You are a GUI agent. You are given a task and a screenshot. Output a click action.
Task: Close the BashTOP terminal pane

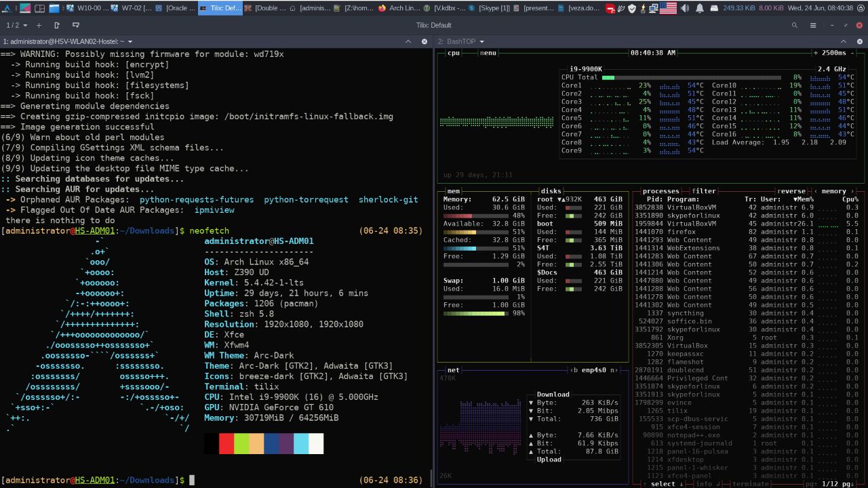(859, 41)
